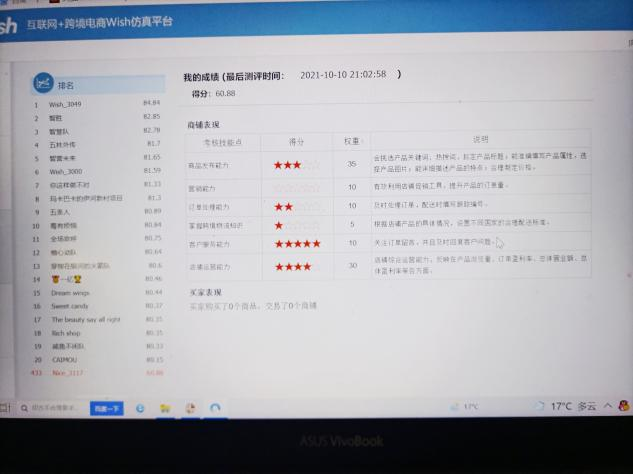Click the five-star rating for 客户服务能力
This screenshot has width=633, height=474.
point(296,244)
